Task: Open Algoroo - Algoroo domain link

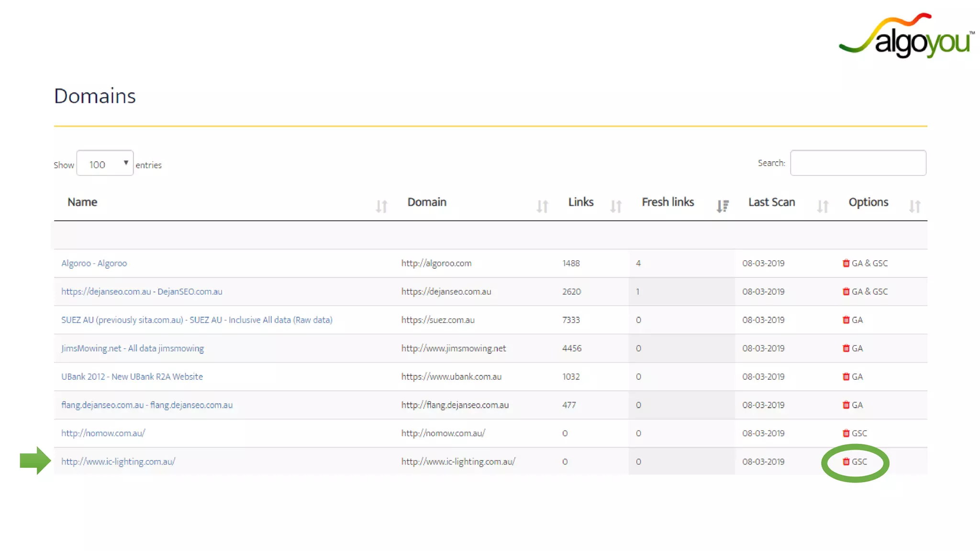Action: 94,263
